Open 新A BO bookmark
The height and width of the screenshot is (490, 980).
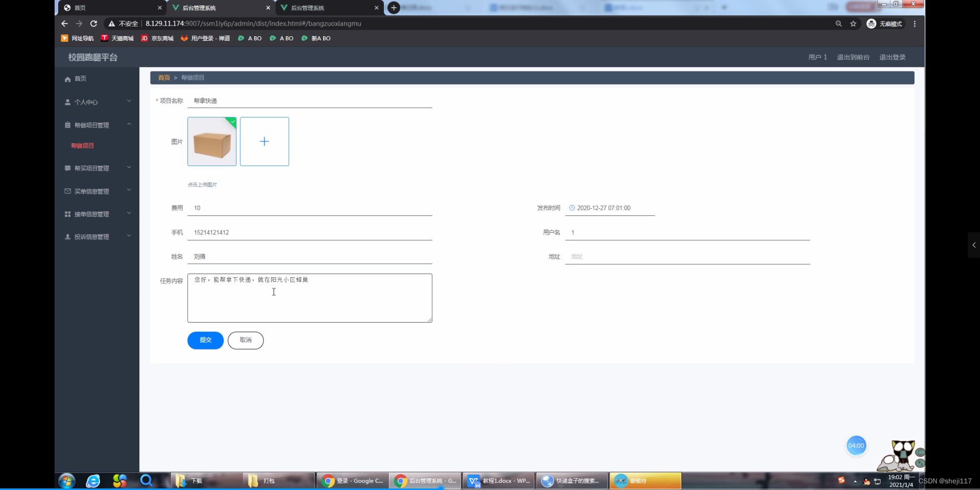pos(316,38)
